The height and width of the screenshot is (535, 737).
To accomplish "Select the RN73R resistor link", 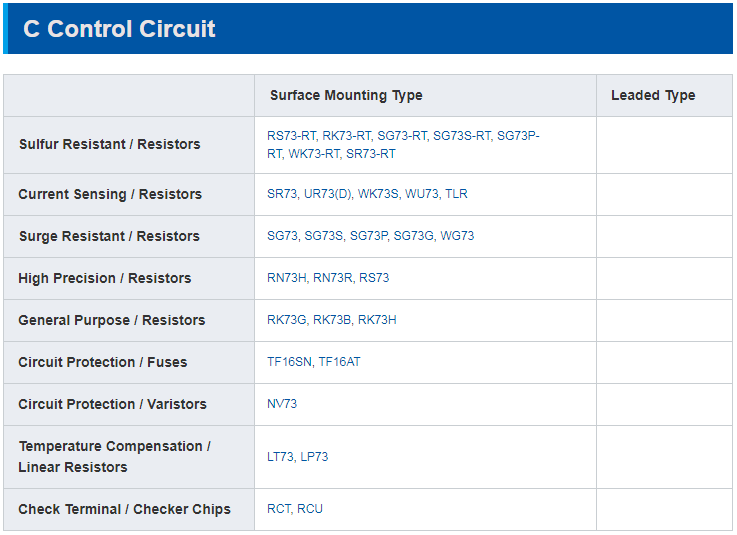I will (x=332, y=278).
